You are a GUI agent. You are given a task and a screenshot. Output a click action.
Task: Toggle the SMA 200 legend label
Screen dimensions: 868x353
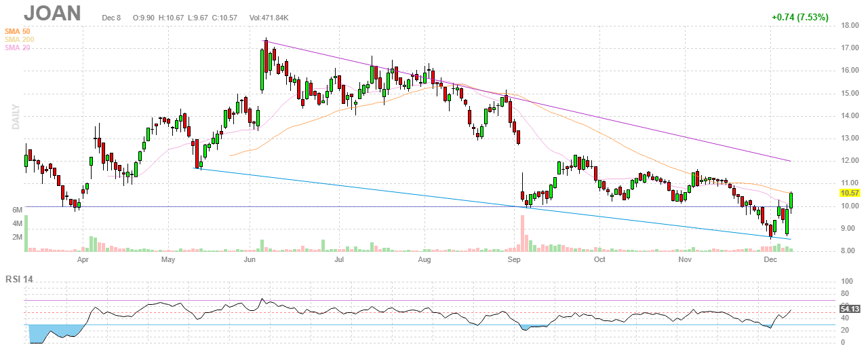coord(19,39)
